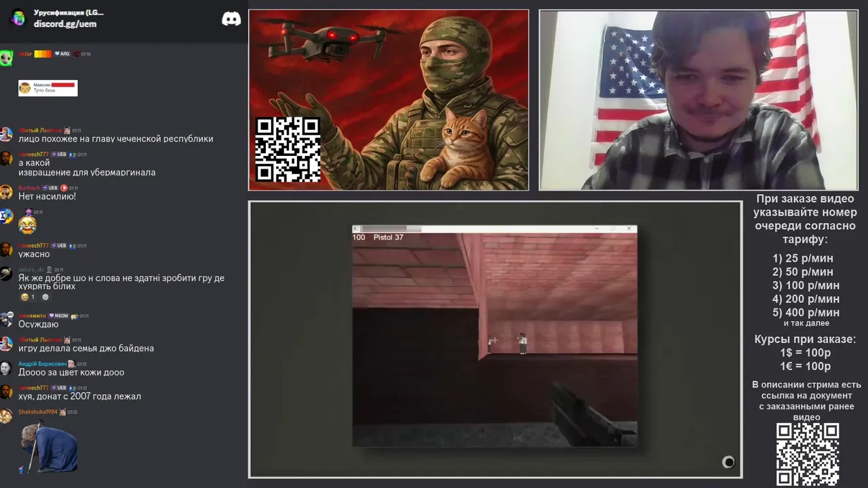Select tariff line '5) 400 р/мин'
868x488 pixels.
point(806,312)
